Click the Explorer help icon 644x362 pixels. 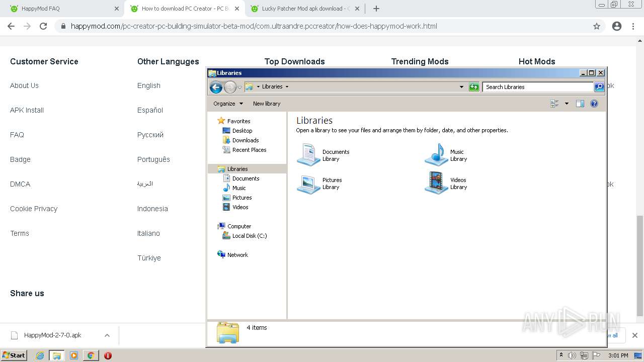594,104
